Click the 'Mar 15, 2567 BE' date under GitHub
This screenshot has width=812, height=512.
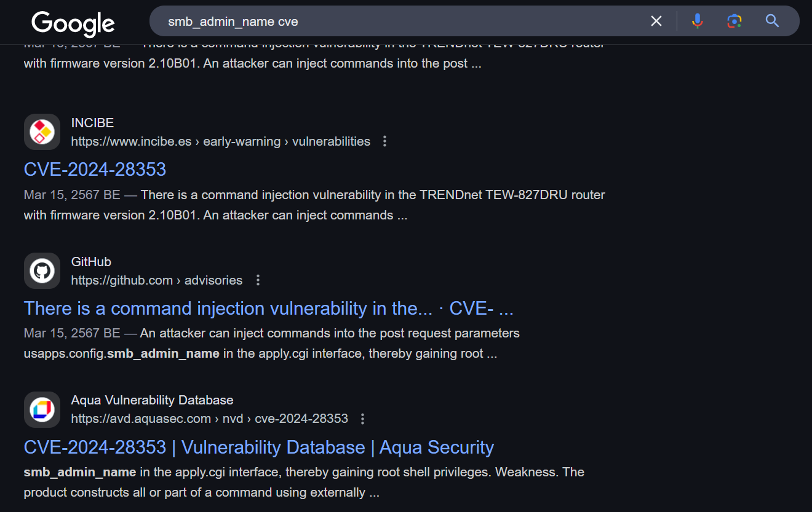[72, 334]
